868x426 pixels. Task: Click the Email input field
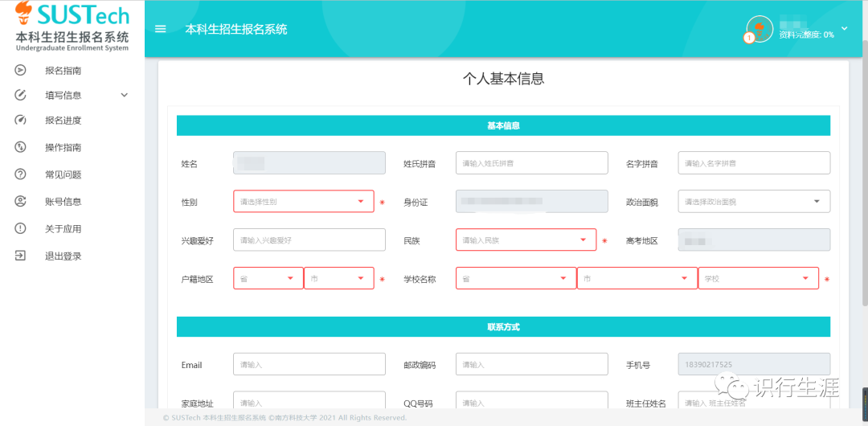click(x=309, y=364)
